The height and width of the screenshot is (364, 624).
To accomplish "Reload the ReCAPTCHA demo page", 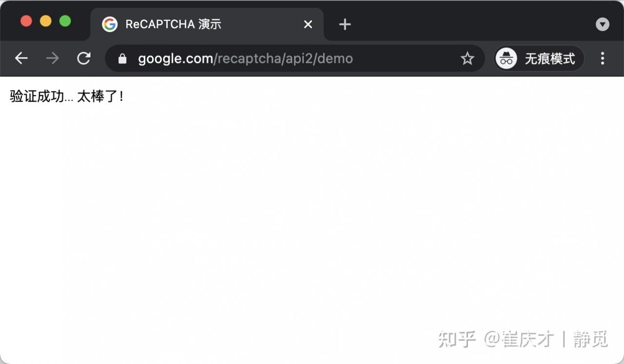I will pyautogui.click(x=84, y=58).
